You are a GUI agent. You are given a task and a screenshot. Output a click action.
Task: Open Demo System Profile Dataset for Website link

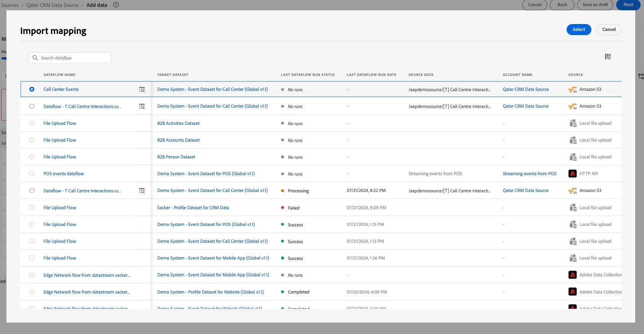tap(210, 292)
